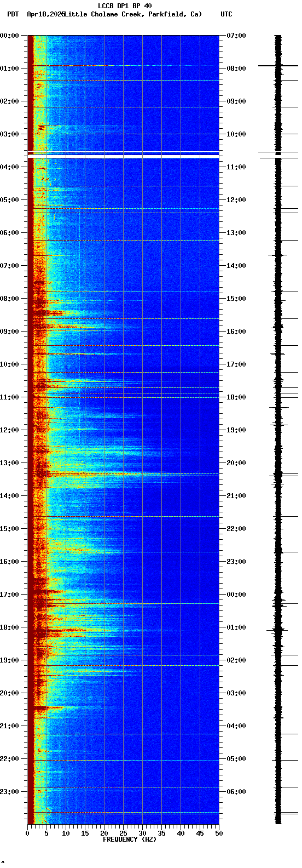Click the '19:00' label on the UTC axis
This screenshot has width=302, height=868.
click(237, 430)
